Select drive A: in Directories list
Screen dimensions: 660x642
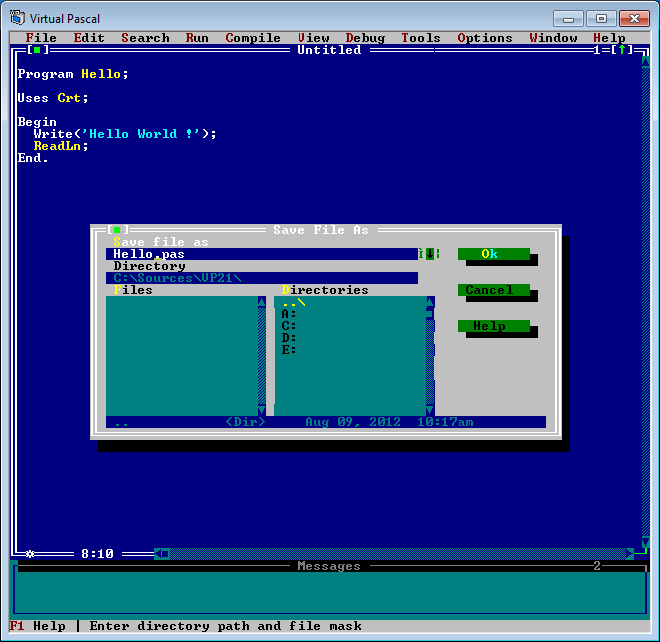(x=289, y=314)
